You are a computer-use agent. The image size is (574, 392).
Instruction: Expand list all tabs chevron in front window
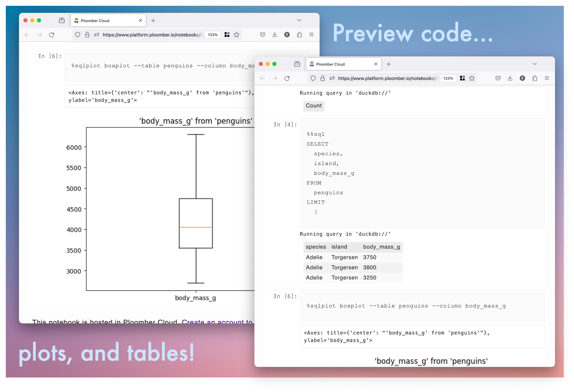coord(534,64)
